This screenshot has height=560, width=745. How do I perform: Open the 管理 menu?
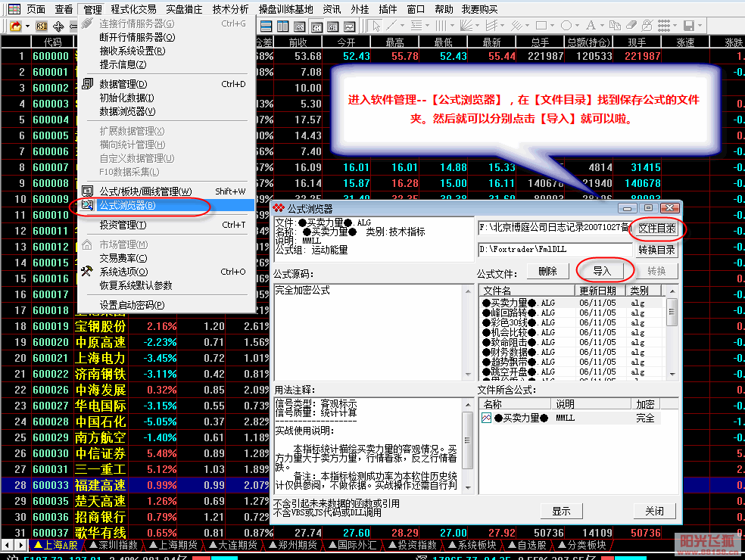click(92, 9)
